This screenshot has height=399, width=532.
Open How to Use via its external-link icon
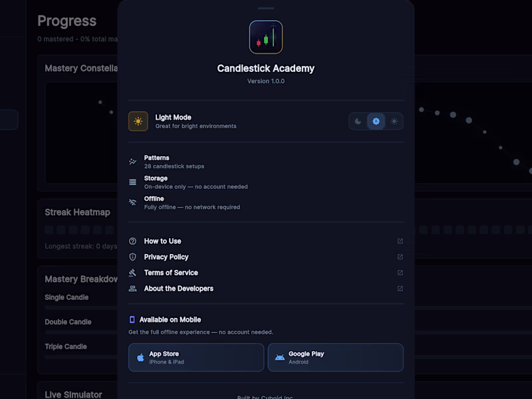pyautogui.click(x=400, y=241)
